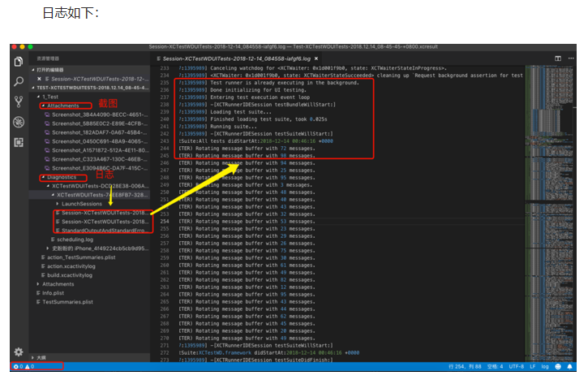
Task: Collapse the Attachments folder under 1_Test
Action: pyautogui.click(x=43, y=106)
